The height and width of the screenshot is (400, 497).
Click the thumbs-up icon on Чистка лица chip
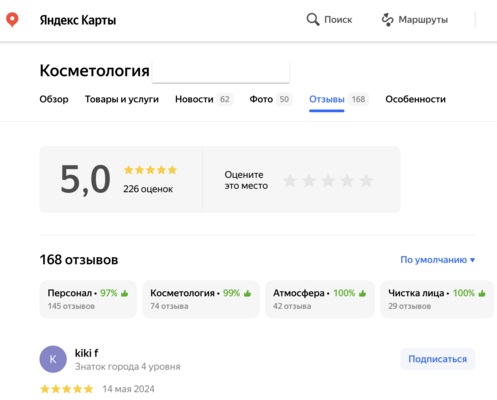pos(482,293)
